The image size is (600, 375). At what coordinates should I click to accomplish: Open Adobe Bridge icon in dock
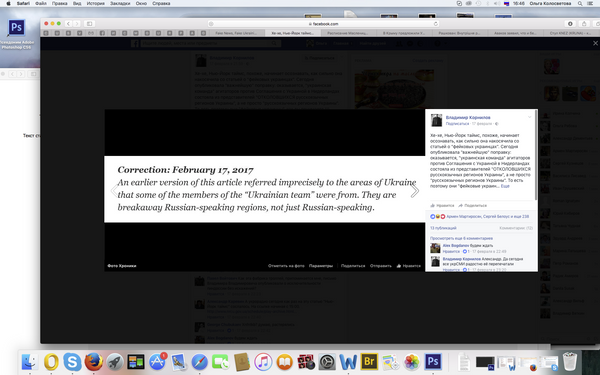coord(369,362)
